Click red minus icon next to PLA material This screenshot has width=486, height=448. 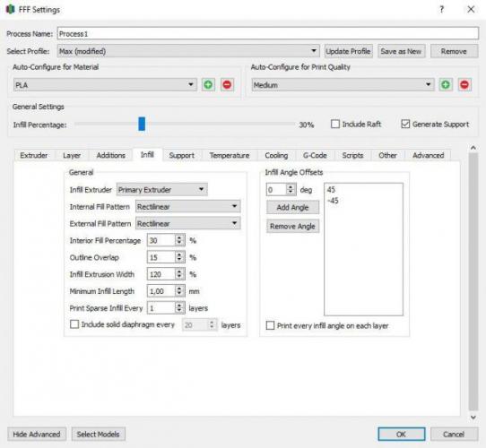(x=227, y=84)
